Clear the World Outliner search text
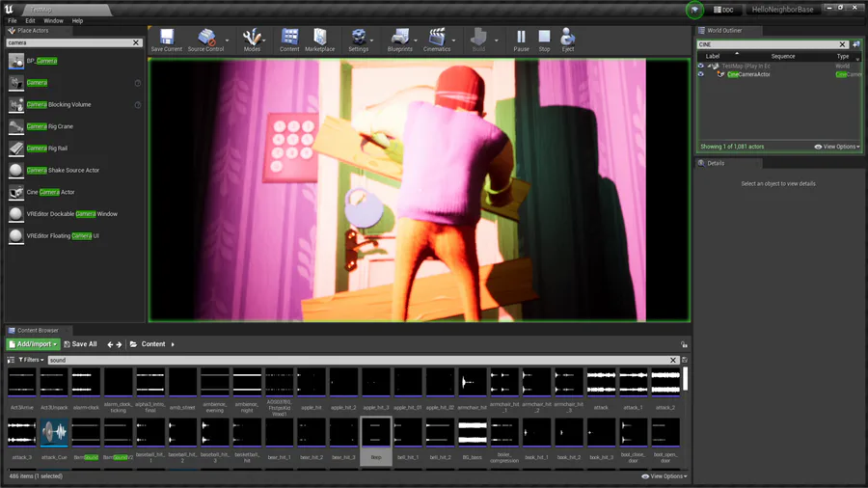Viewport: 868px width, 488px height. click(x=843, y=44)
